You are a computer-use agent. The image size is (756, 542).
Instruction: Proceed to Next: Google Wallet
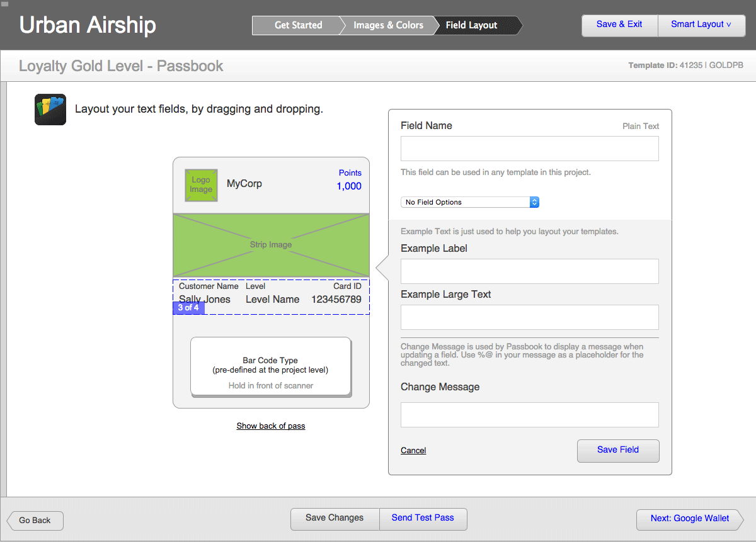pyautogui.click(x=690, y=519)
